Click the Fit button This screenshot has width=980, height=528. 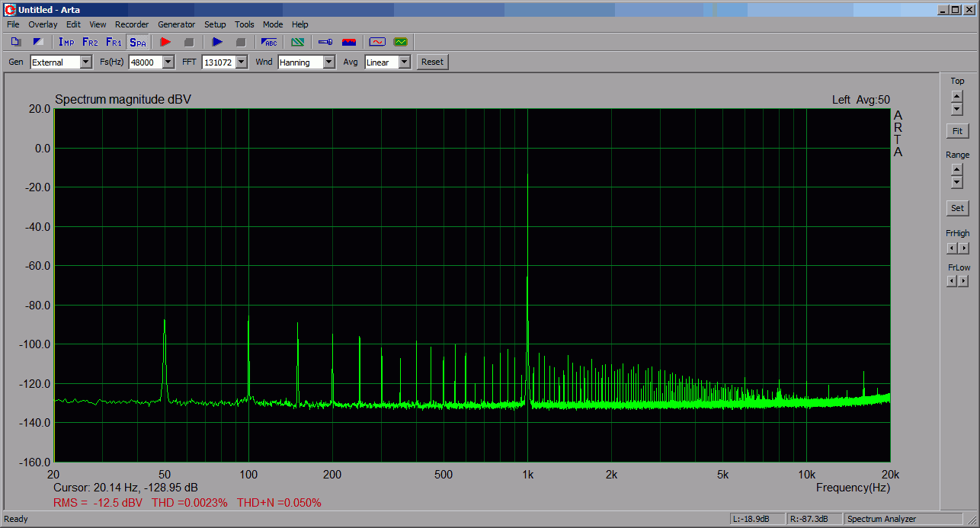coord(957,131)
